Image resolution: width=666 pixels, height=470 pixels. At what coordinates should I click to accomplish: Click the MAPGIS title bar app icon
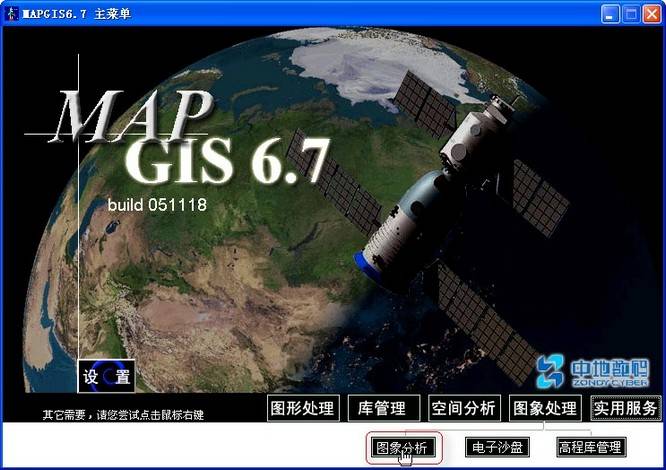[11, 14]
